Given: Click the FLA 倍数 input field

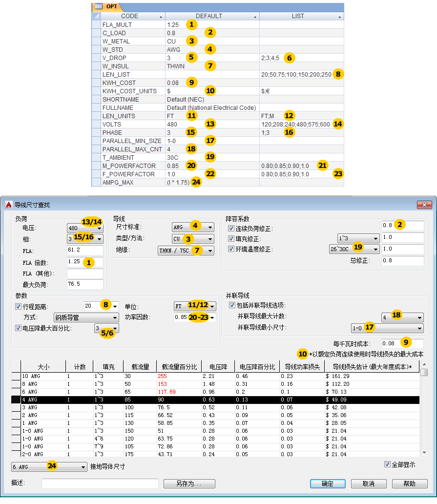Looking at the screenshot, I should [x=85, y=262].
